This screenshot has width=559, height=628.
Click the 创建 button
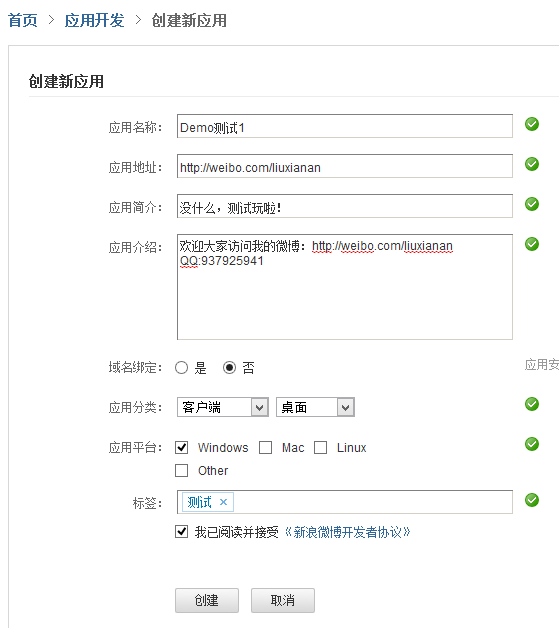(207, 600)
